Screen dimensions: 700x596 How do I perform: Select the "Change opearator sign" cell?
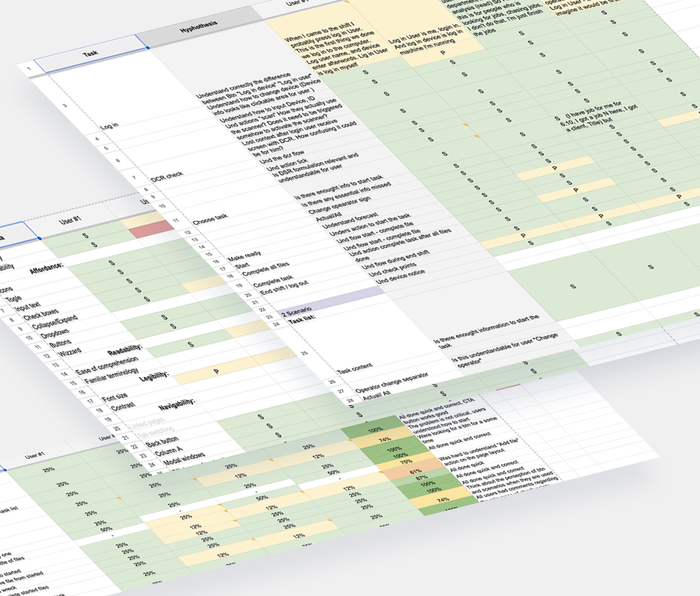click(339, 206)
